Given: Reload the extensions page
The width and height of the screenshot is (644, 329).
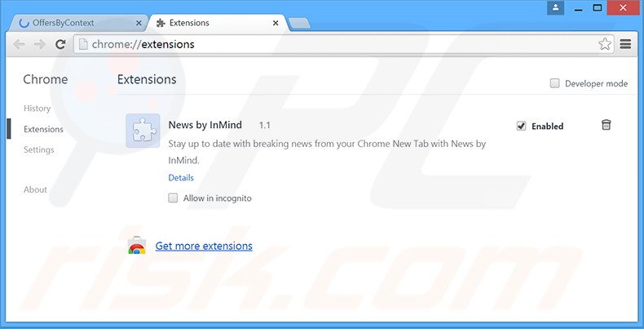Looking at the screenshot, I should 61,44.
